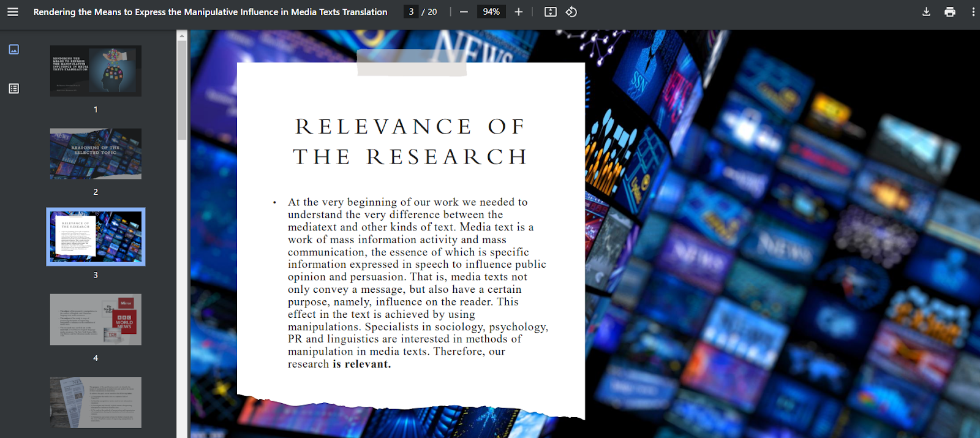Viewport: 980px width, 438px height.
Task: Click the line 'PR and linguistics are interested'
Action: (x=405, y=339)
